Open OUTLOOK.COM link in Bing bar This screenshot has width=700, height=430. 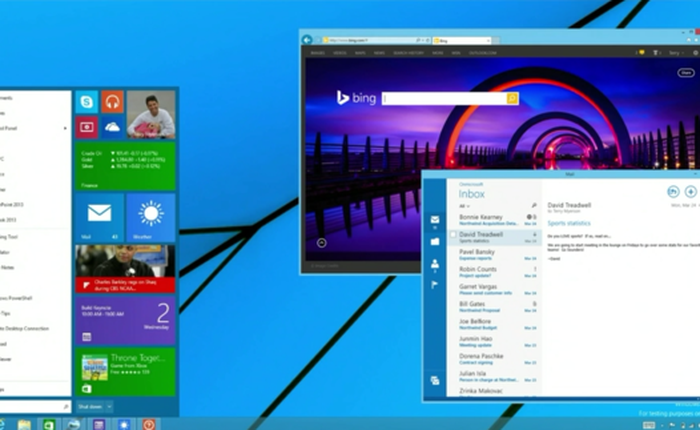[483, 53]
